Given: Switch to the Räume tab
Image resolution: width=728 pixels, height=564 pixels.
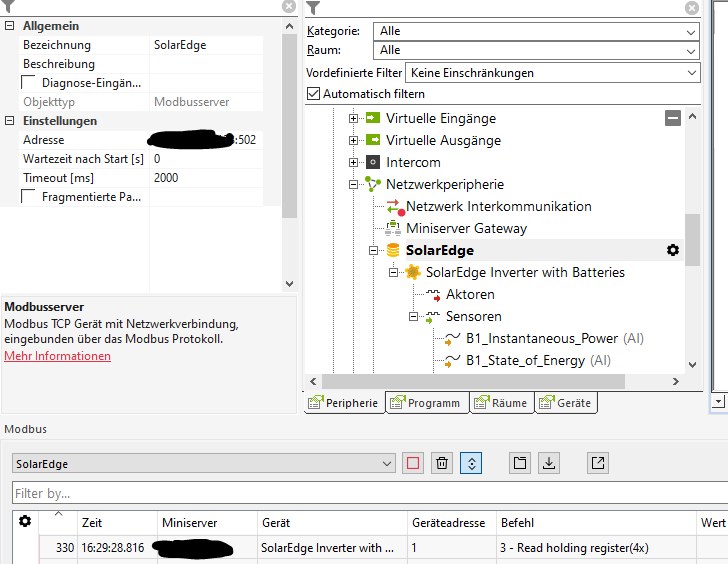Looking at the screenshot, I should [x=502, y=402].
